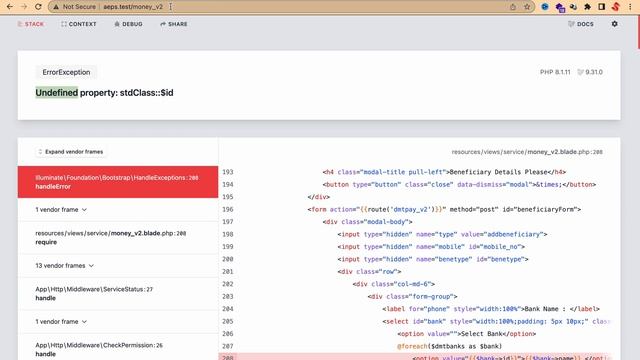Switch to the DEBUG tab

(x=128, y=24)
